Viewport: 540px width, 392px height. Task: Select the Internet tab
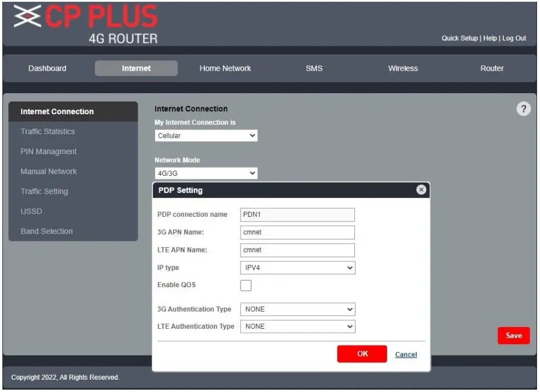coord(136,68)
